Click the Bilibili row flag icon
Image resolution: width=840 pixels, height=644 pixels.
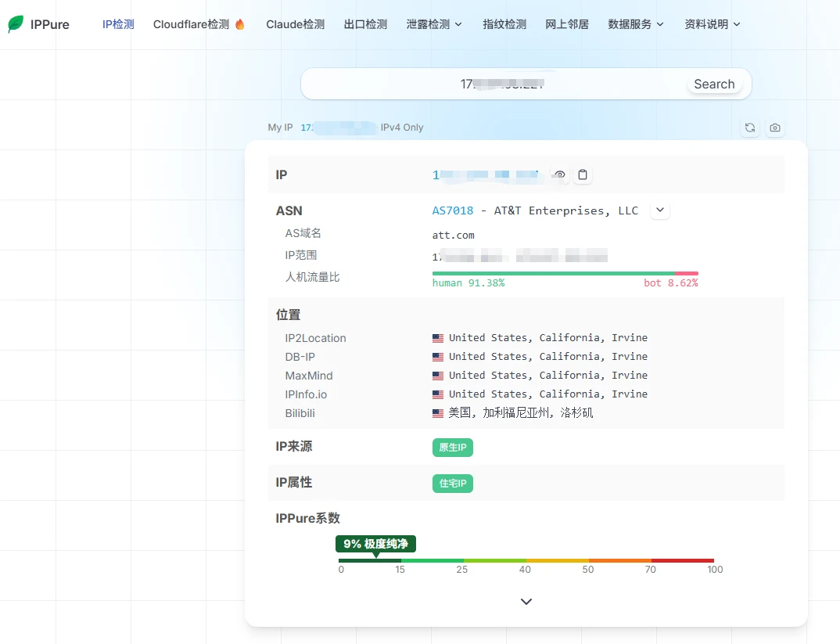point(438,413)
